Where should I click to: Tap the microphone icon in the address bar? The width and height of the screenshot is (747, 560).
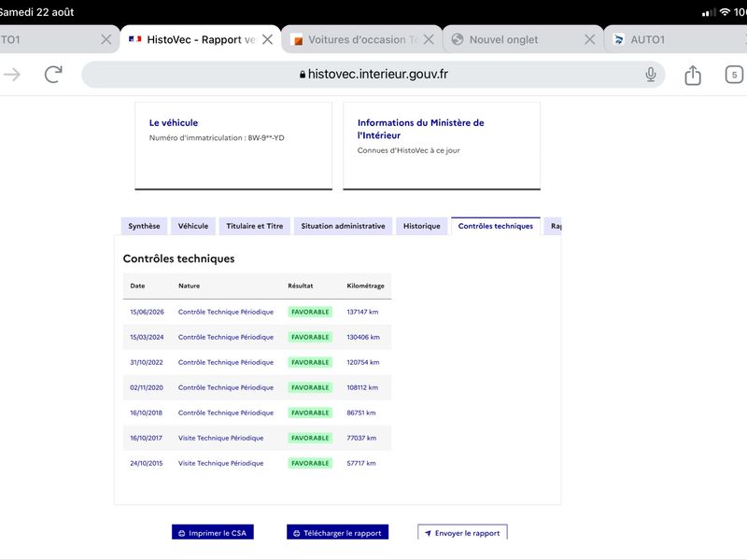tap(650, 75)
